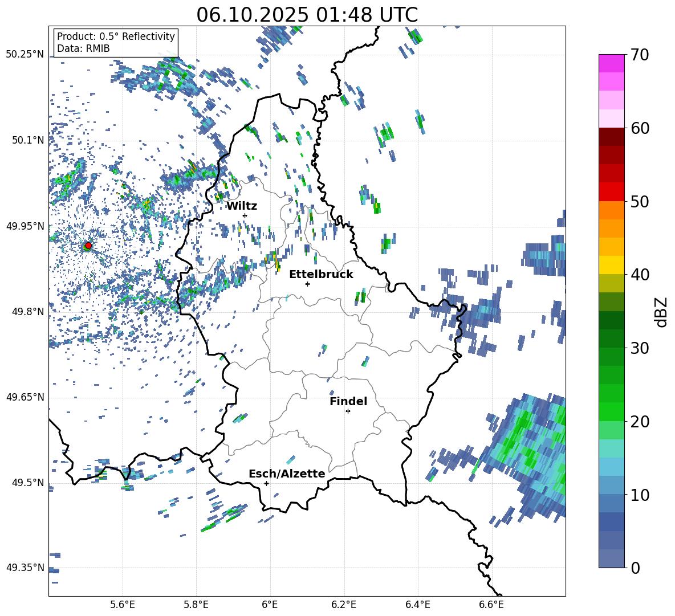Click the 20 colorbar tick label

coord(639,421)
